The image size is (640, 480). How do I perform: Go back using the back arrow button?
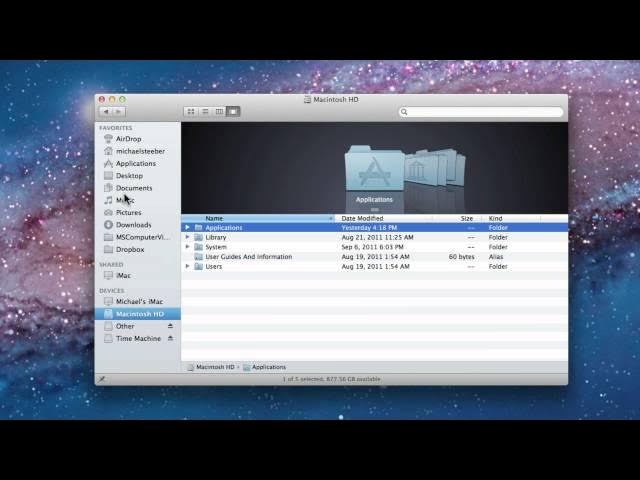point(105,112)
